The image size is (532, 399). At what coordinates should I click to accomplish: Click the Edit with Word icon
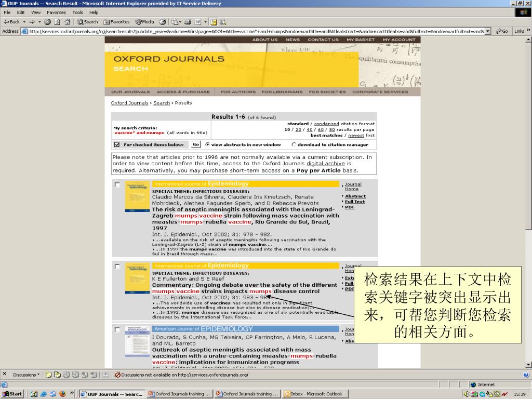(198, 22)
